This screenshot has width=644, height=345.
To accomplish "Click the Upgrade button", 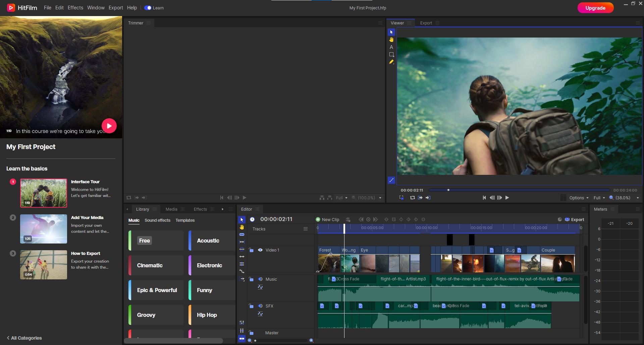I will (x=595, y=8).
